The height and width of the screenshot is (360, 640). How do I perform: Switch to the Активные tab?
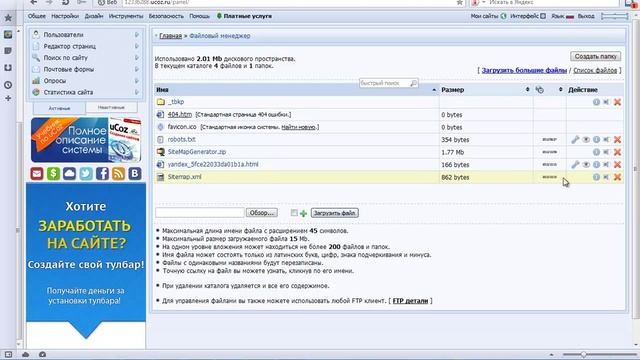click(60, 108)
